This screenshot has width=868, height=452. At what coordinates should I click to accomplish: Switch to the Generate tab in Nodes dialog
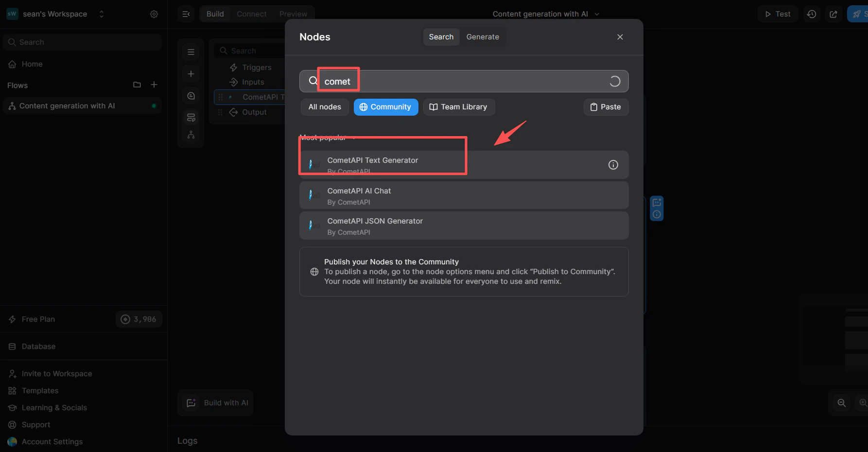(483, 36)
